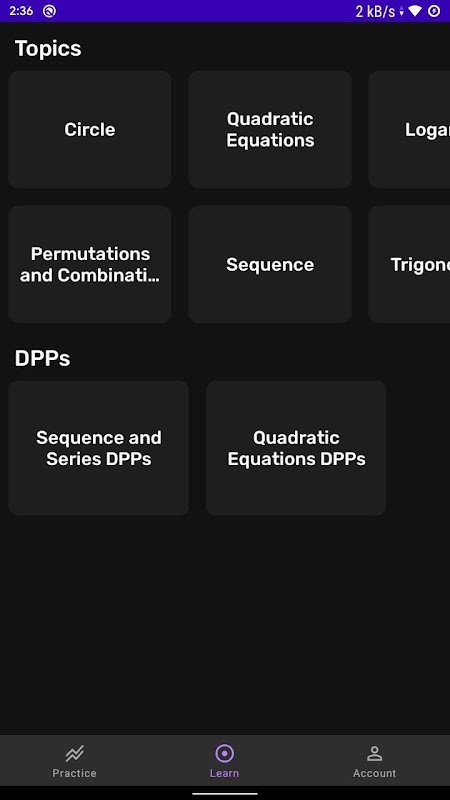
Task: Select the Learn tab label
Action: 224,773
